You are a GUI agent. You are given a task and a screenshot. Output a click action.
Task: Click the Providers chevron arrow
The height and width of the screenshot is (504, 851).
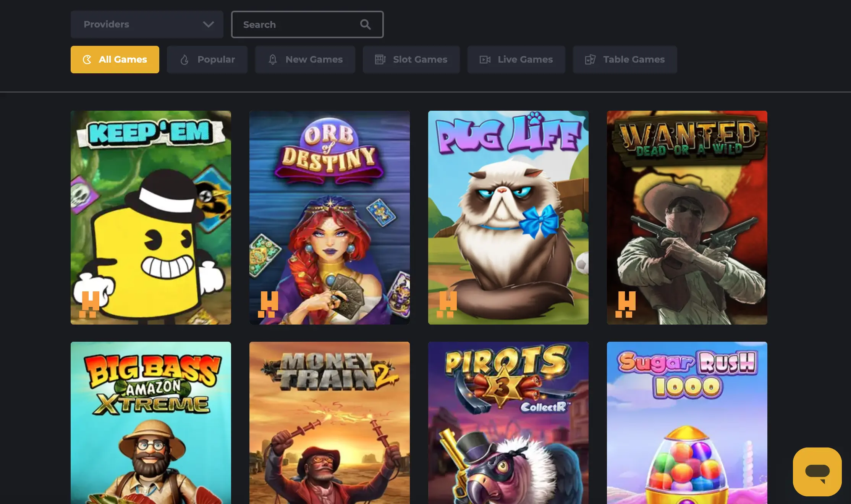[x=208, y=24]
